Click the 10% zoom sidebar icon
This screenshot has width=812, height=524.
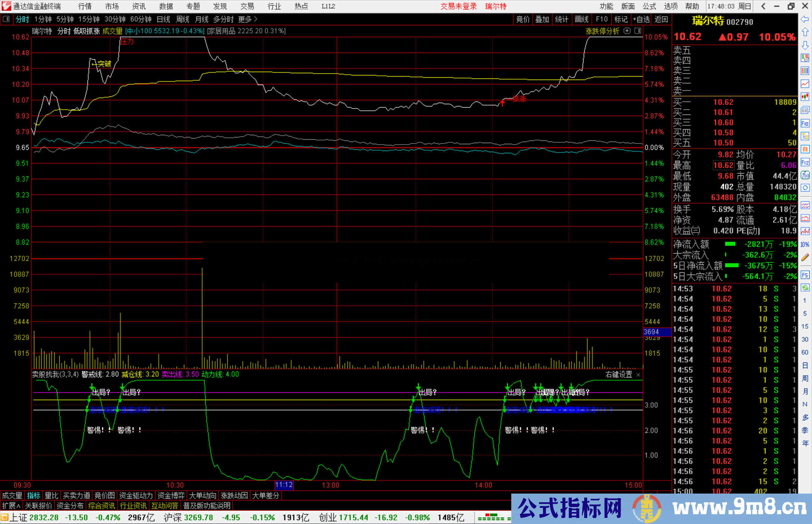[x=805, y=245]
